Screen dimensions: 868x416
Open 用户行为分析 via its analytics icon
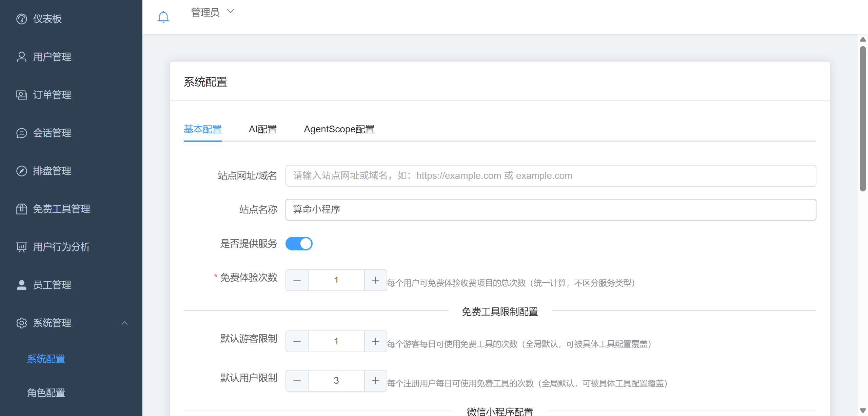pyautogui.click(x=21, y=247)
